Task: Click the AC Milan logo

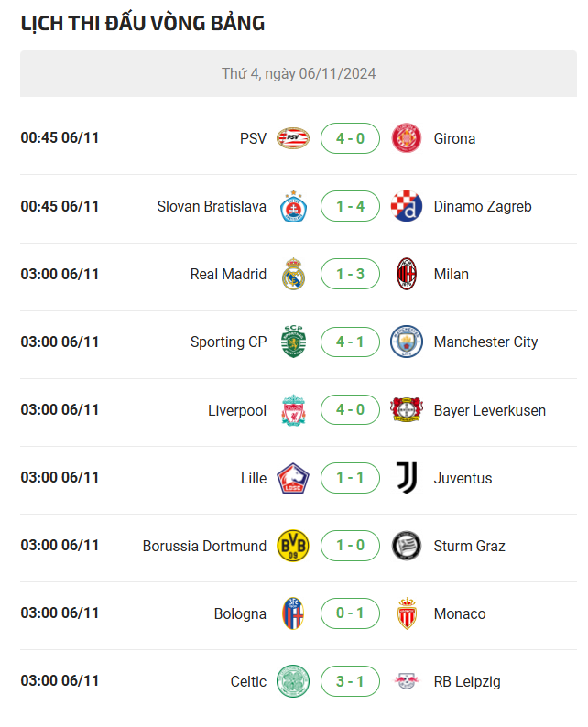Action: click(407, 274)
